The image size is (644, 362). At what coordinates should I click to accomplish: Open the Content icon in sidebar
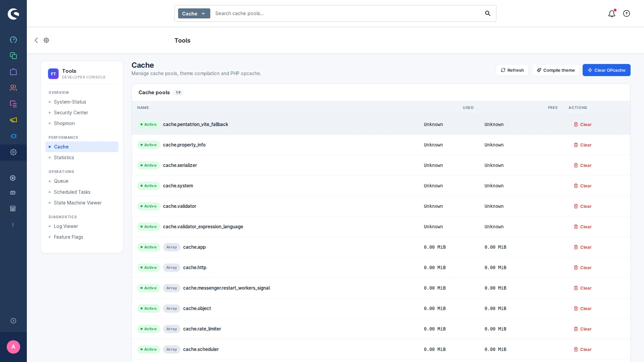[x=13, y=104]
